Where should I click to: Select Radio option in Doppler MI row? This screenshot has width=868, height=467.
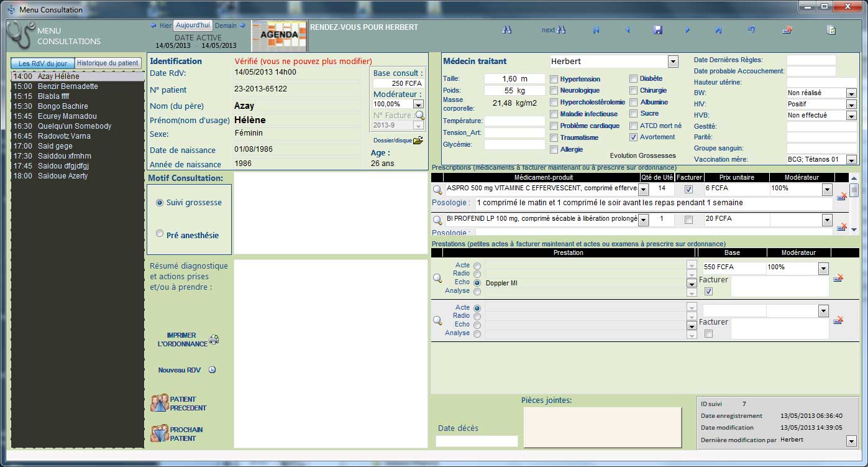tap(477, 274)
